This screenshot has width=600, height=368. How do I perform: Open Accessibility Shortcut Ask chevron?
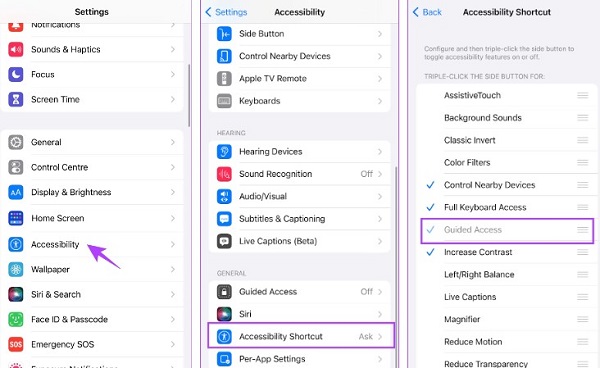point(380,337)
